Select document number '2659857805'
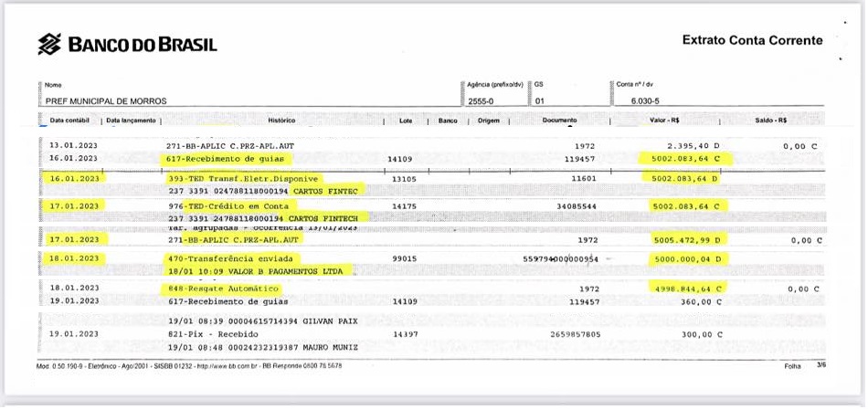Screen dimensions: 868x409 575,335
